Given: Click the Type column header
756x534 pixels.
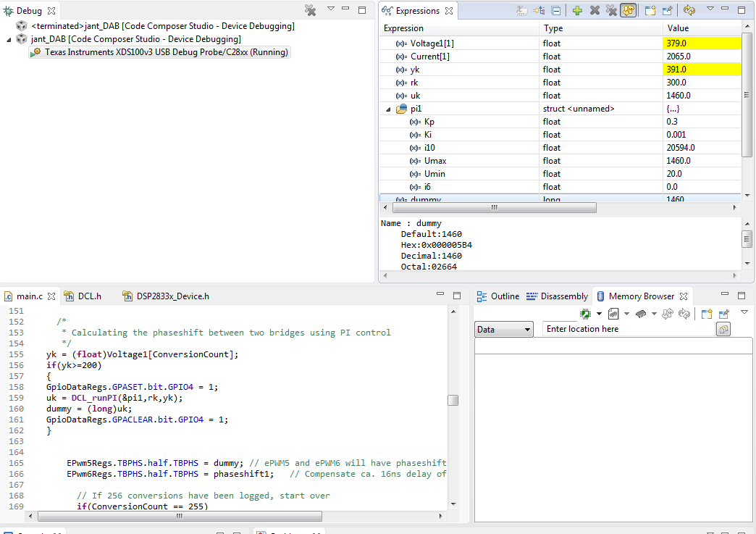Looking at the screenshot, I should click(601, 28).
